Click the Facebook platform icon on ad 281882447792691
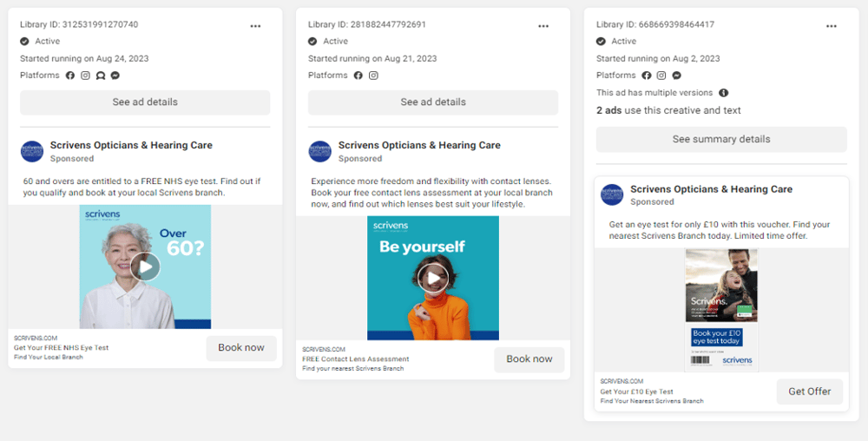Image resolution: width=868 pixels, height=441 pixels. tap(358, 76)
